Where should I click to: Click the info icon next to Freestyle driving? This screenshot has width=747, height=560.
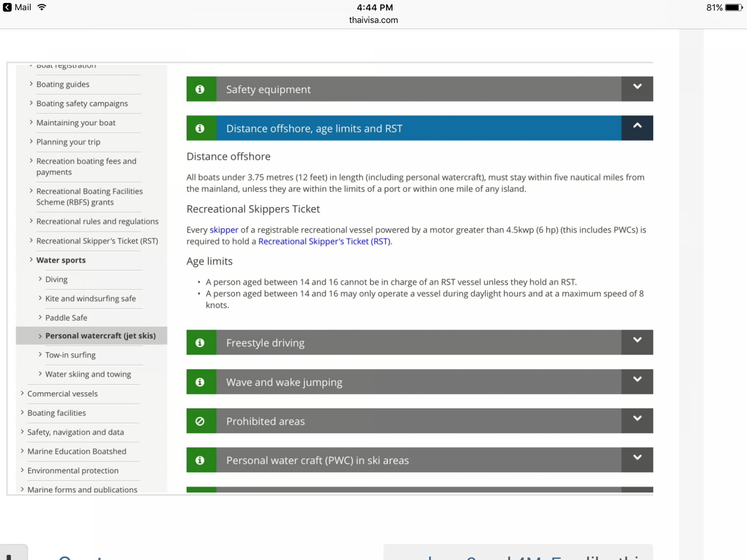click(200, 343)
